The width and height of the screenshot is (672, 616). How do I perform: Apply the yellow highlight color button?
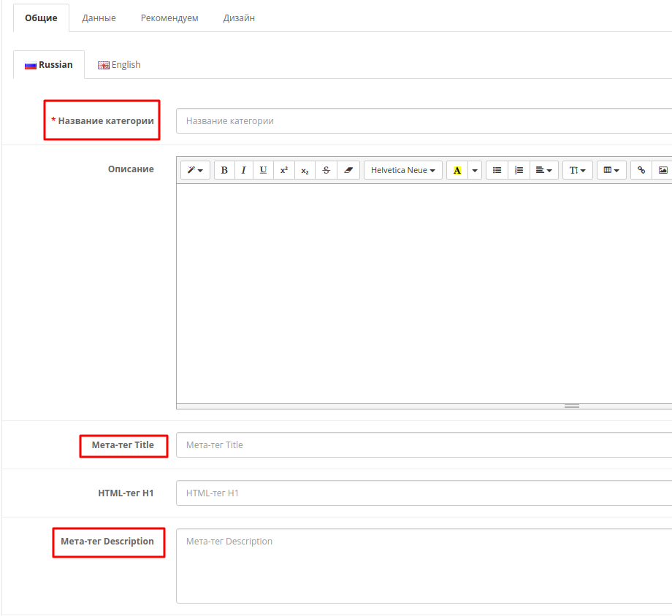(457, 170)
